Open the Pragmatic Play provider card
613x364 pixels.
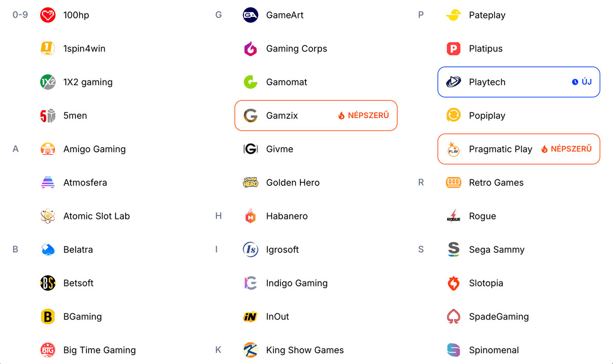coord(519,149)
